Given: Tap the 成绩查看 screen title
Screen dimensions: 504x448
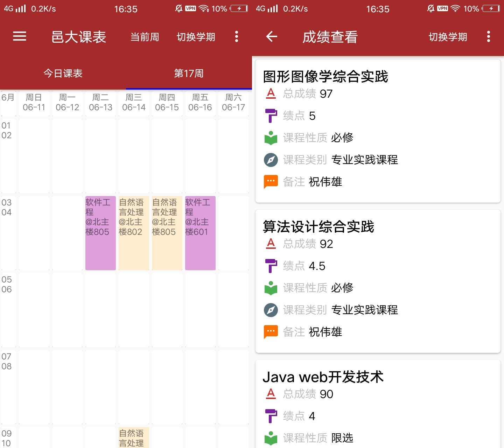Looking at the screenshot, I should tap(330, 37).
